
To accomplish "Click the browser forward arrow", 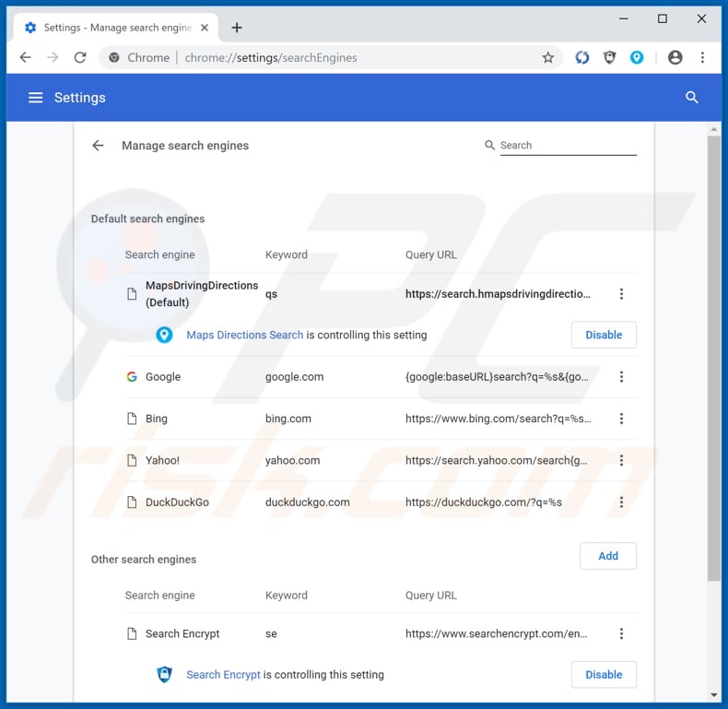I will tap(53, 57).
